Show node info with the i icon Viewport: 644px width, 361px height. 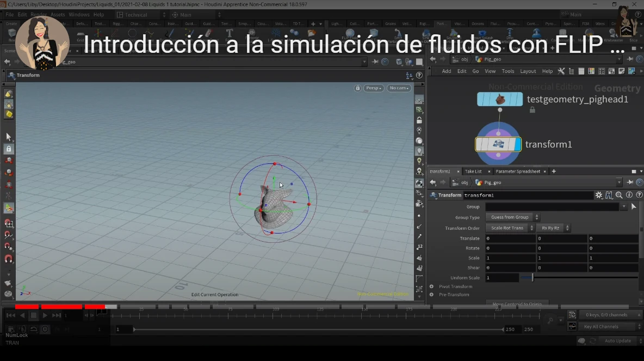[629, 195]
